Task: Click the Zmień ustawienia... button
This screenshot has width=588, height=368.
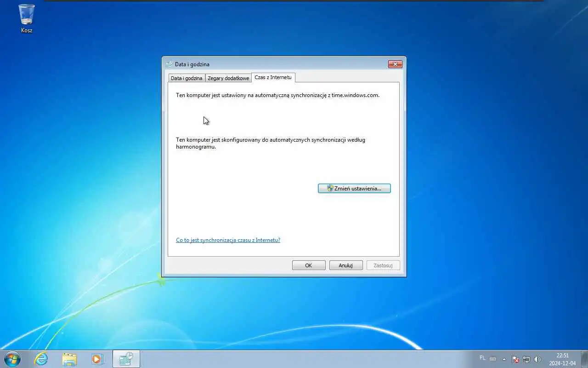Action: click(354, 189)
